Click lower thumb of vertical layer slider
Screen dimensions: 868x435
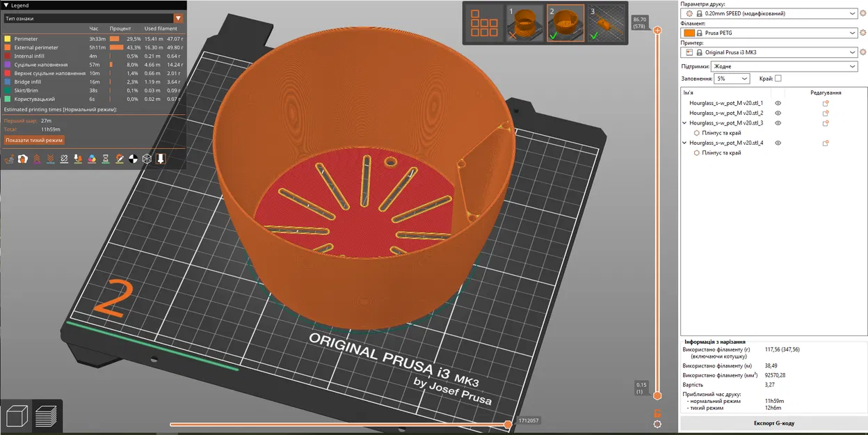[x=657, y=395]
